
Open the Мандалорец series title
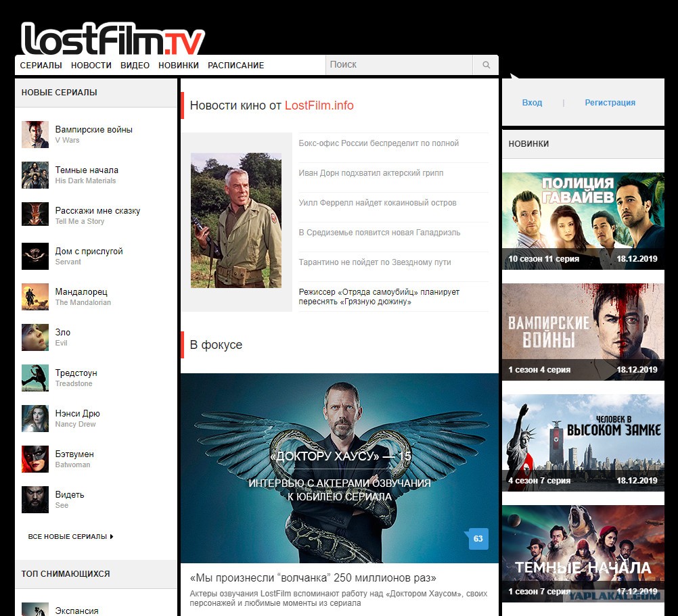tap(81, 291)
